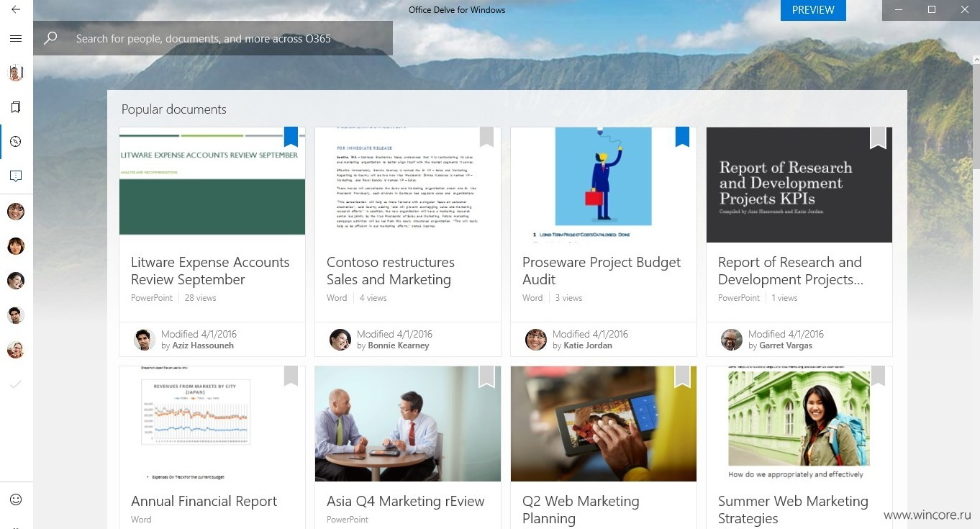This screenshot has height=529, width=980.
Task: Open Summer Web Marketing Strategies title
Action: coord(793,510)
